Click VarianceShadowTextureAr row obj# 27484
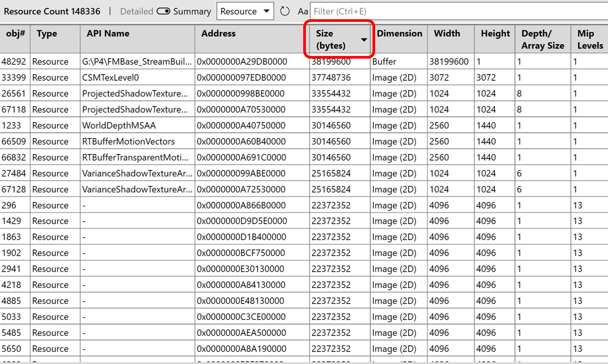This screenshot has width=608, height=364. pyautogui.click(x=304, y=173)
